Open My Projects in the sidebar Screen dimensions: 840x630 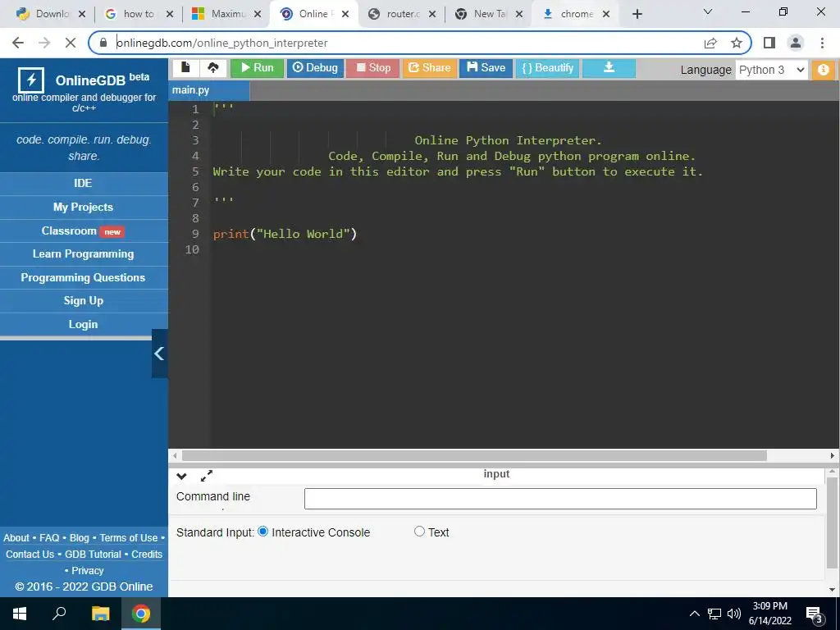(84, 208)
